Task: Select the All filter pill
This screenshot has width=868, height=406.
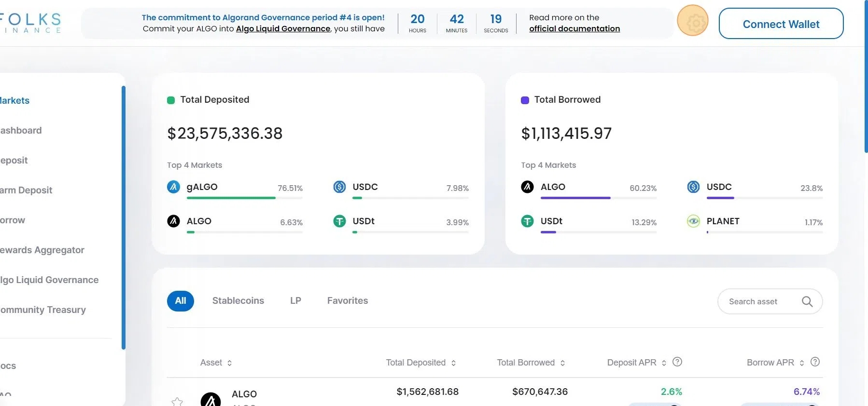Action: [x=180, y=301]
